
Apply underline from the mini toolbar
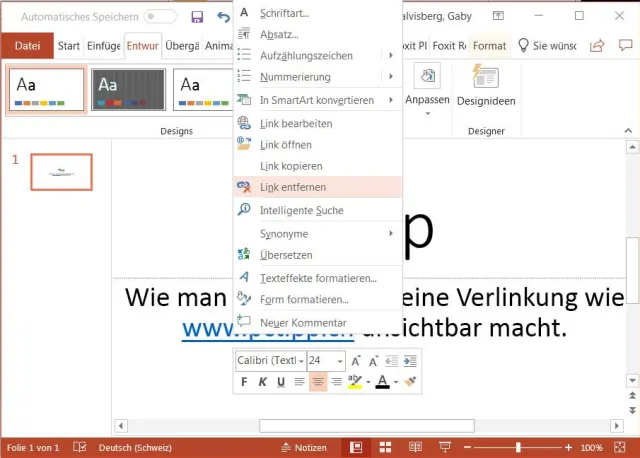pos(281,382)
